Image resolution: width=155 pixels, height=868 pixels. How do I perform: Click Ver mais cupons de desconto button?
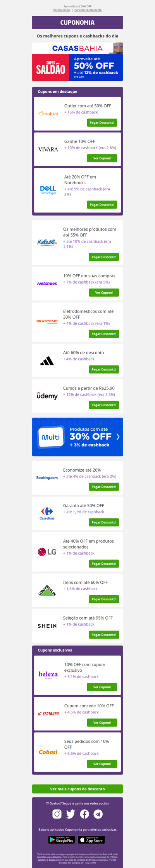[77, 789]
